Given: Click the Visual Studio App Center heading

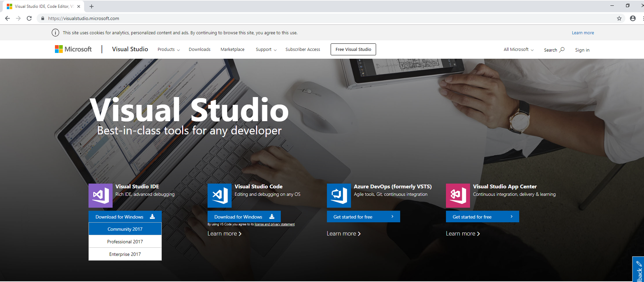Looking at the screenshot, I should (x=505, y=187).
